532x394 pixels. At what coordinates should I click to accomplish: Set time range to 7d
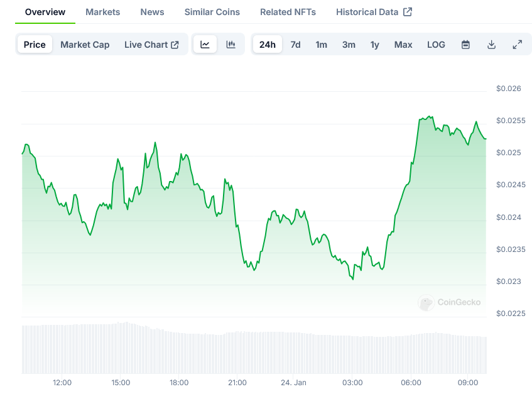(x=295, y=45)
